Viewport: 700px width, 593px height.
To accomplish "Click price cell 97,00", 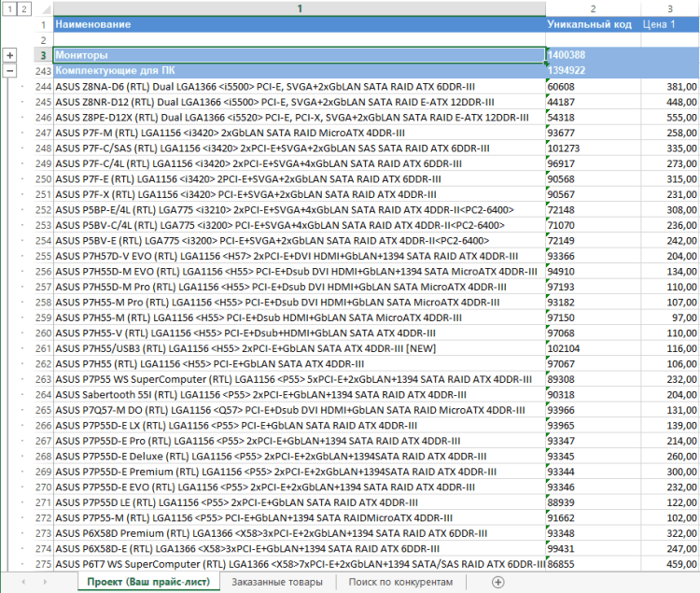I will (x=670, y=318).
